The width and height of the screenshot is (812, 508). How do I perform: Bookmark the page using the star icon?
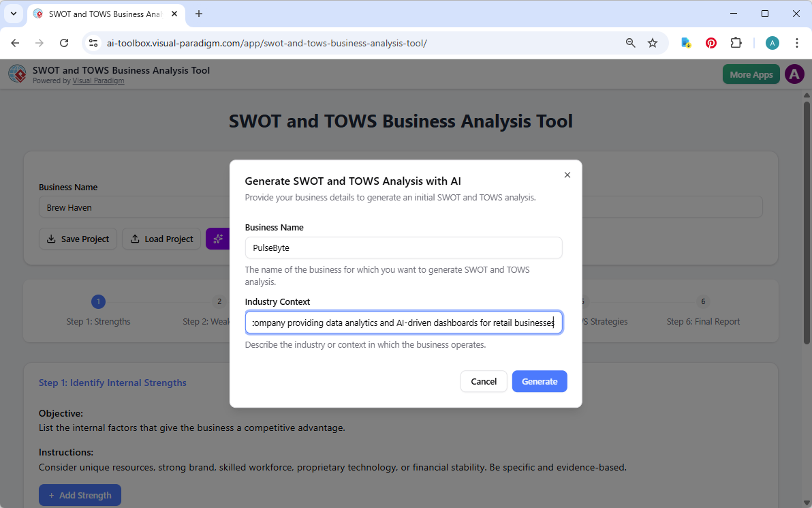pos(653,42)
